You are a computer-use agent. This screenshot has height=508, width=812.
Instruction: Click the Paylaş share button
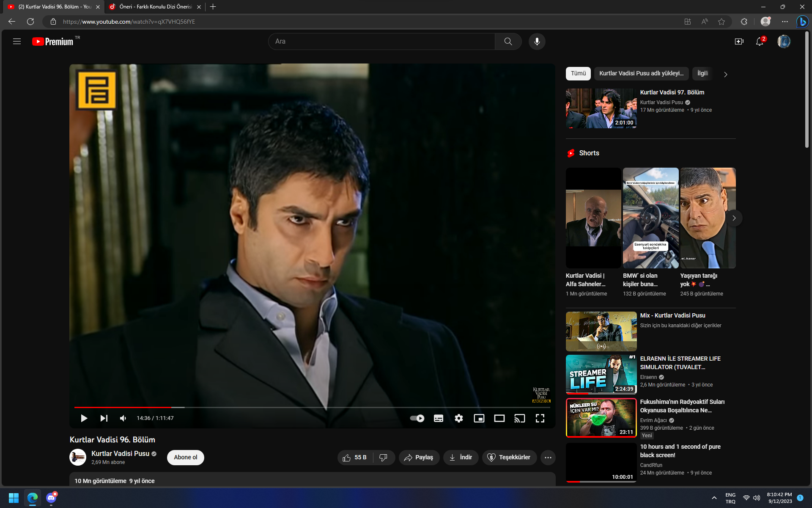[419, 457]
